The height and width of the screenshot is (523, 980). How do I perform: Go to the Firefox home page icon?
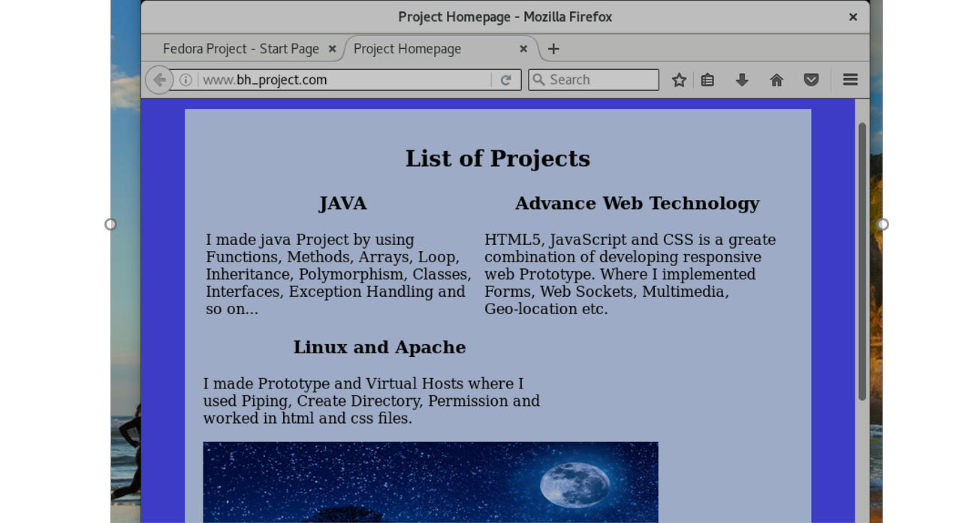pos(776,80)
